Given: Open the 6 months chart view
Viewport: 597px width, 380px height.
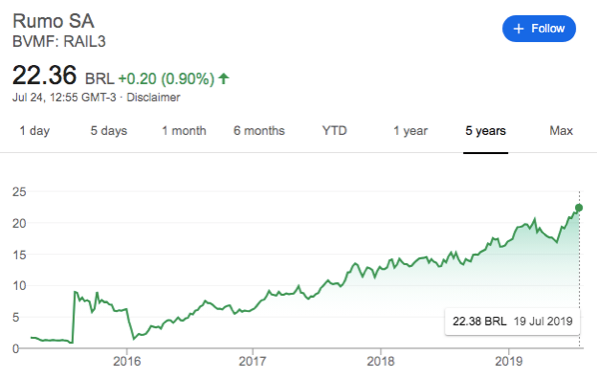Looking at the screenshot, I should (259, 131).
